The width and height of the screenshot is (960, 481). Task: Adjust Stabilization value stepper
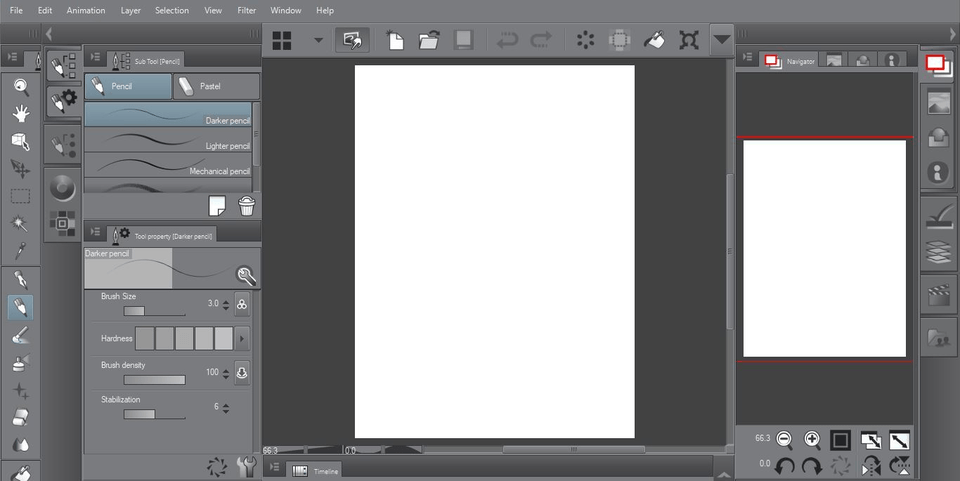click(226, 408)
